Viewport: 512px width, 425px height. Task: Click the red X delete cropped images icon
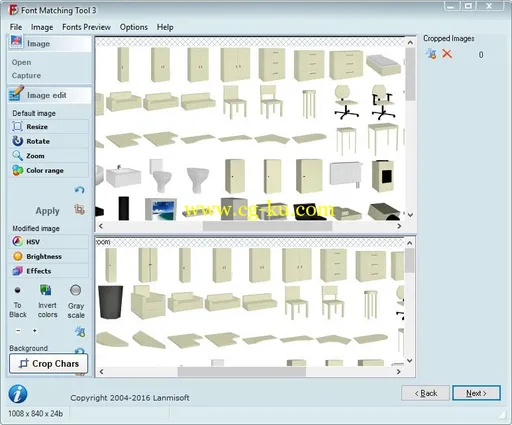[x=447, y=54]
